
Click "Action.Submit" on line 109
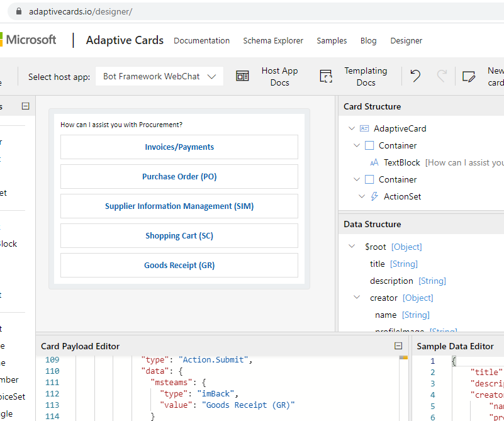point(213,359)
